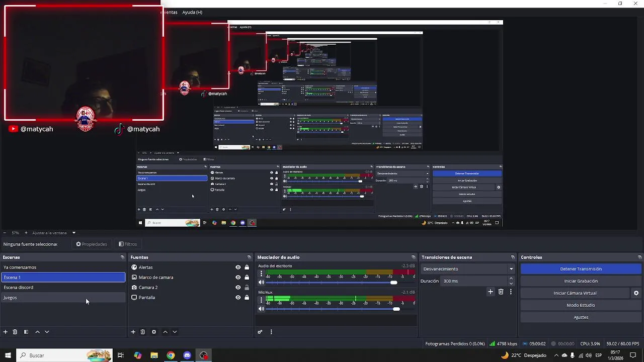Open Google Chrome from the taskbar
This screenshot has height=362, width=644.
click(171, 355)
